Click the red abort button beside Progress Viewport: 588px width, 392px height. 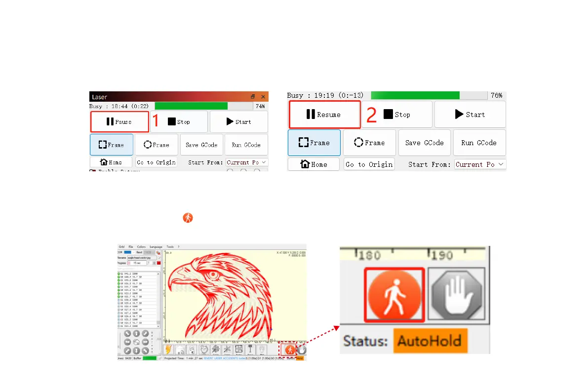click(x=158, y=263)
